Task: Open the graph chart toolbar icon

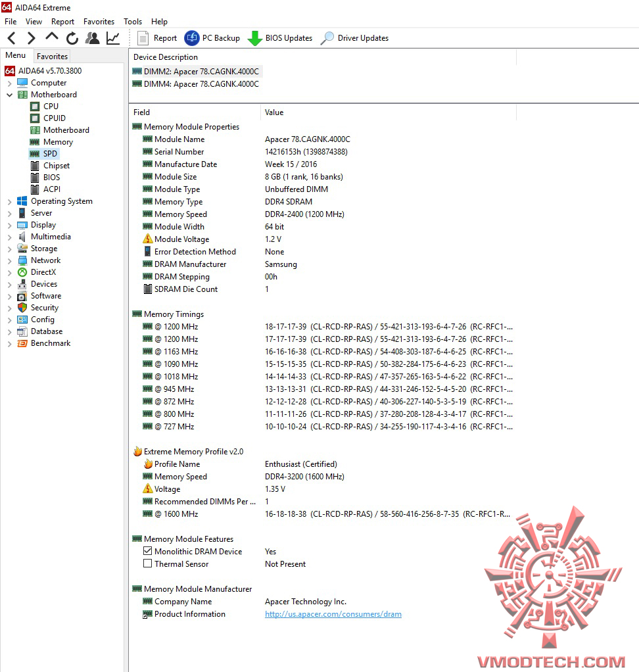Action: coord(113,38)
